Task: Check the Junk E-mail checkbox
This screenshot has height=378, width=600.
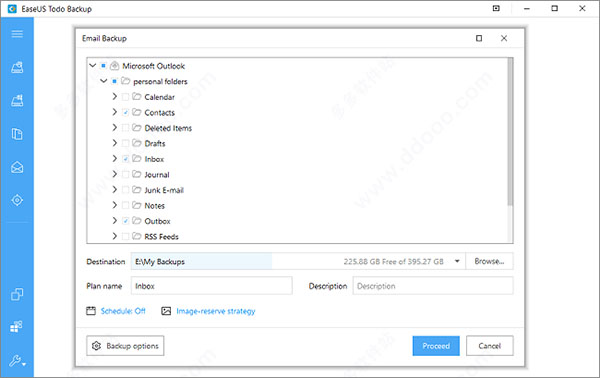Action: [x=125, y=190]
